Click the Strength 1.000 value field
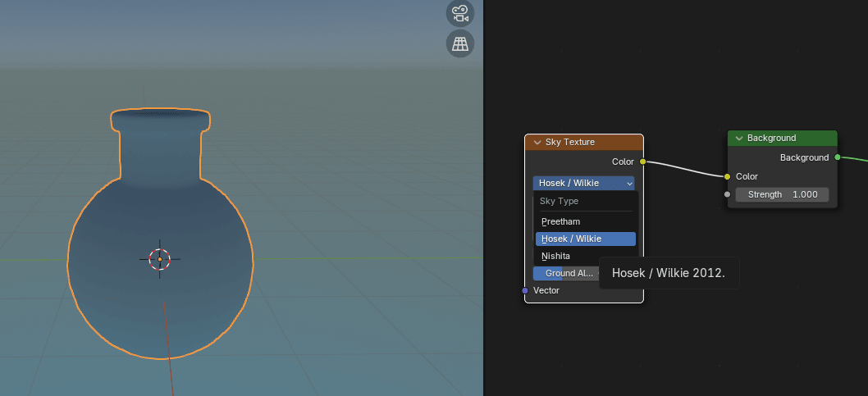 click(782, 194)
